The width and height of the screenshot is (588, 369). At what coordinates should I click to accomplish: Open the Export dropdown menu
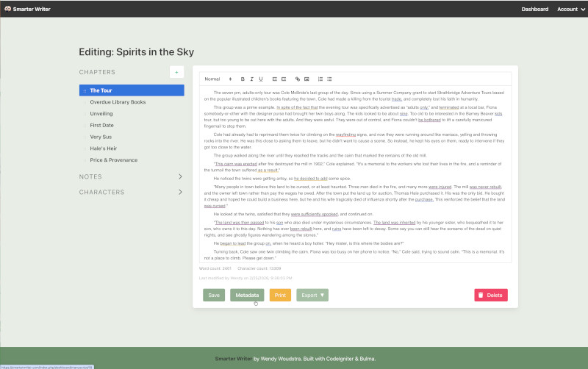(x=312, y=295)
